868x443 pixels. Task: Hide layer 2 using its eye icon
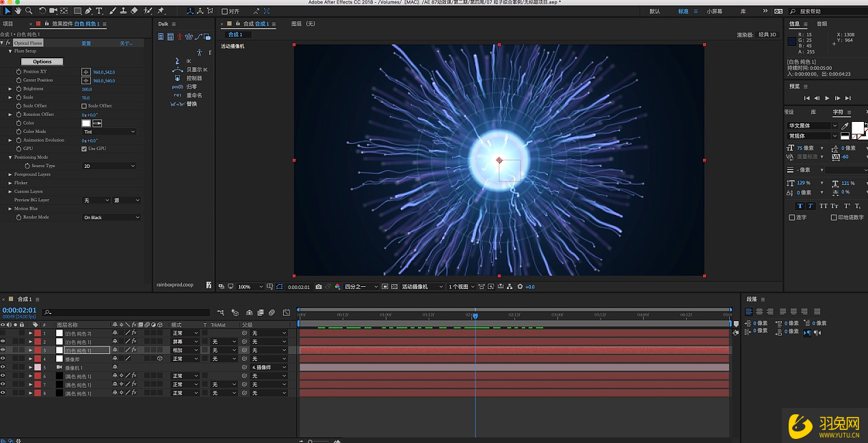[3, 342]
